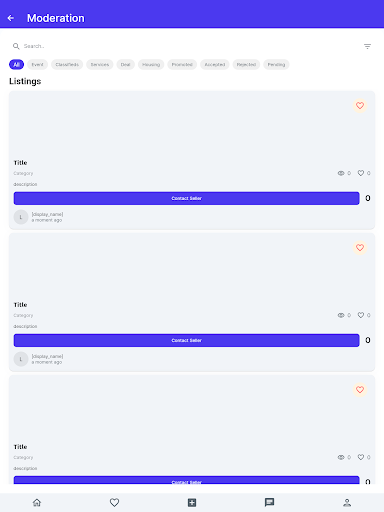Open the messages chat icon
Screen dimensions: 384x512
[x=269, y=502]
